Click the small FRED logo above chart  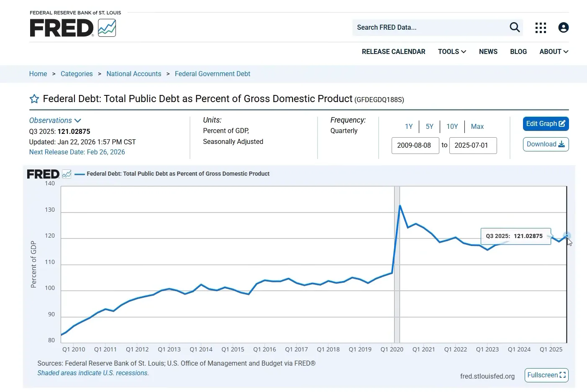point(49,174)
